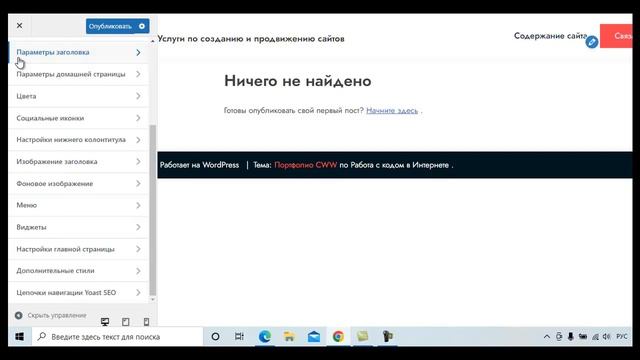
Task: Open Параметры заголовка section
Action: pyautogui.click(x=78, y=52)
